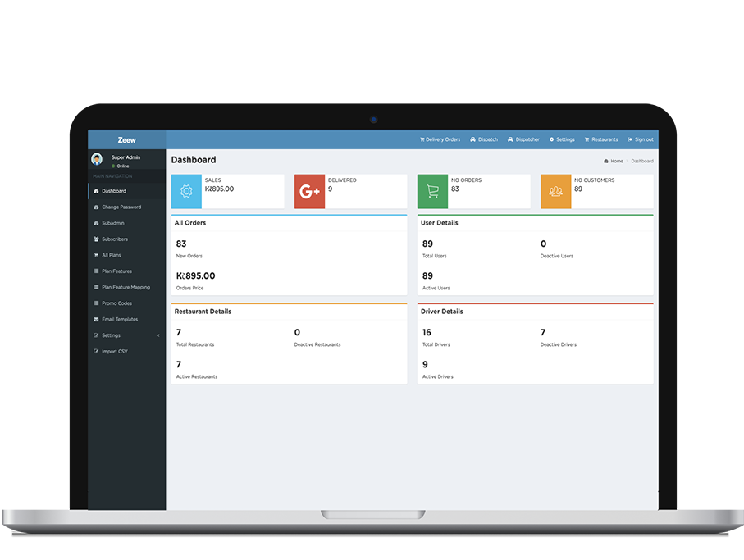Image resolution: width=744 pixels, height=560 pixels.
Task: Open Restaurants from the top bar
Action: coord(601,139)
